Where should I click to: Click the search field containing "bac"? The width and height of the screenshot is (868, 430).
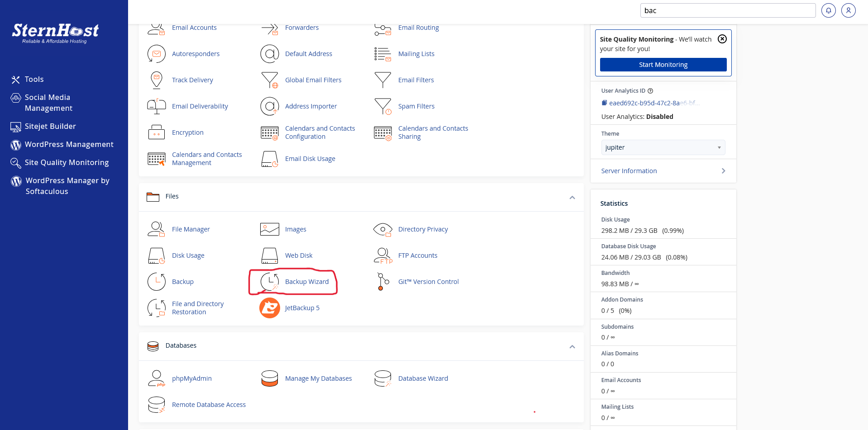pos(728,10)
